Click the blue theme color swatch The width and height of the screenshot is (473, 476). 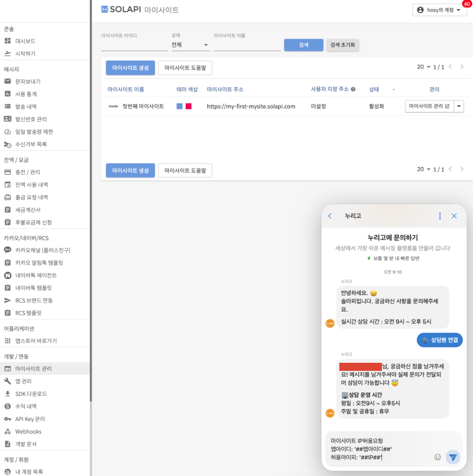[x=180, y=107]
